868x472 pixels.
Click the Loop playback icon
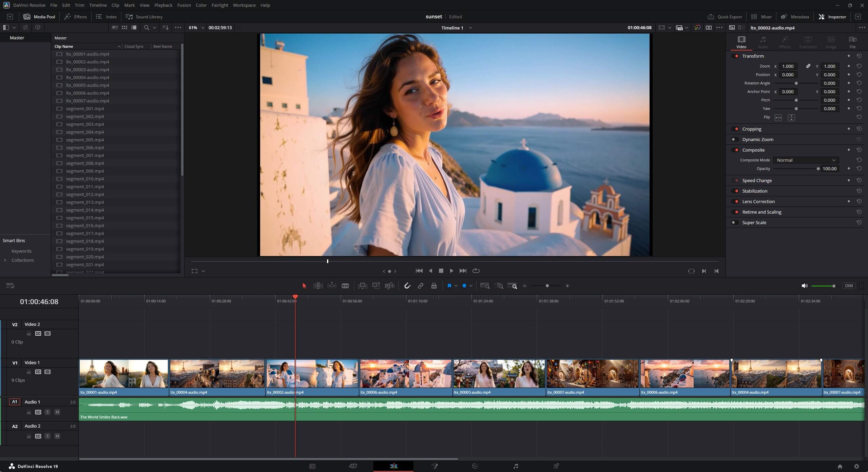pos(476,271)
